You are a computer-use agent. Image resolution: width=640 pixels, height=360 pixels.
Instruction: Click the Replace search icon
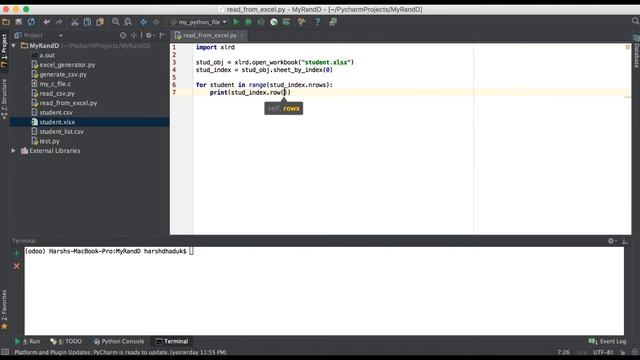[x=128, y=22]
